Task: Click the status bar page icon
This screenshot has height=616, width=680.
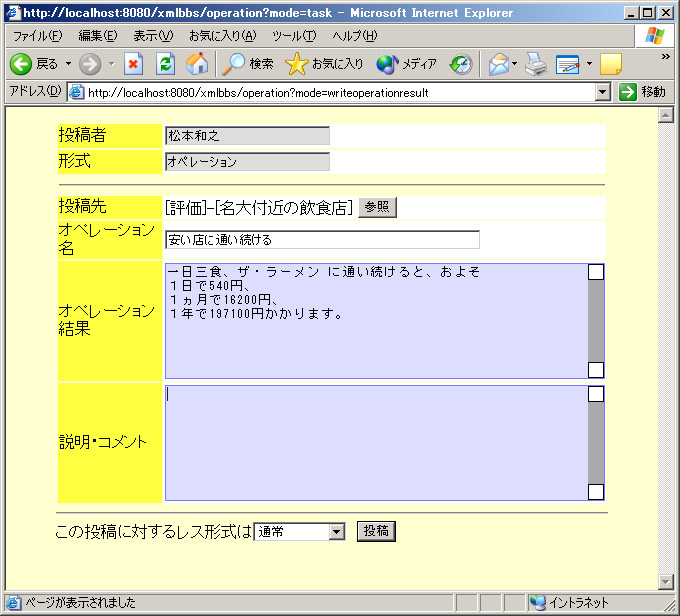Action: click(13, 603)
